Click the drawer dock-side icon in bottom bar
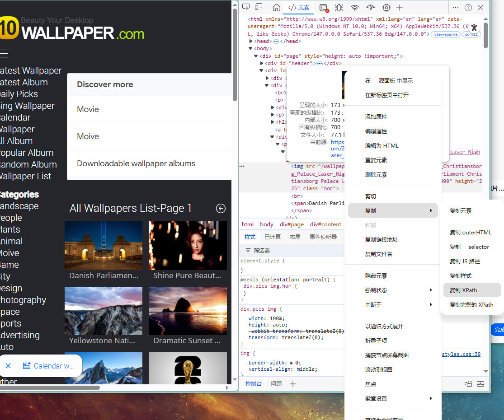The height and width of the screenshot is (420, 504). tap(468, 384)
